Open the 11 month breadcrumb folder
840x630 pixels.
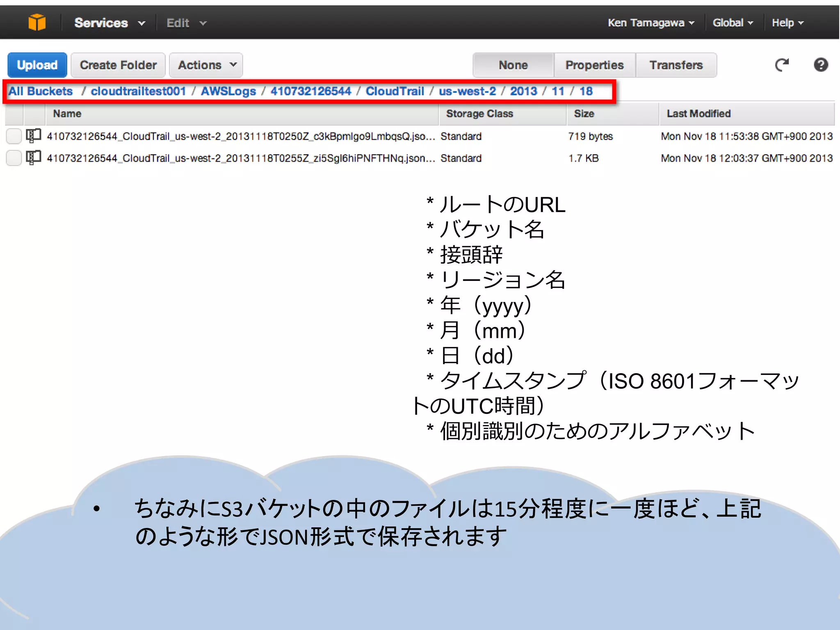(558, 91)
